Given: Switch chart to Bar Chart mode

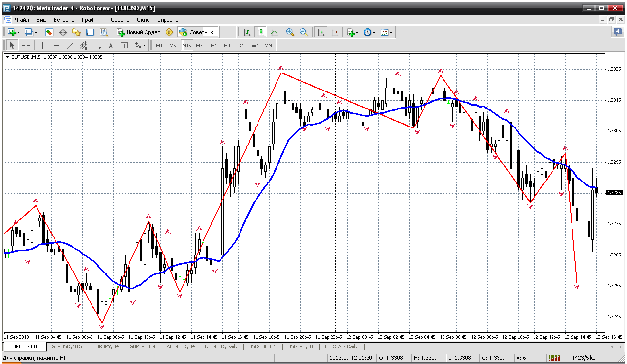Looking at the screenshot, I should pyautogui.click(x=247, y=32).
